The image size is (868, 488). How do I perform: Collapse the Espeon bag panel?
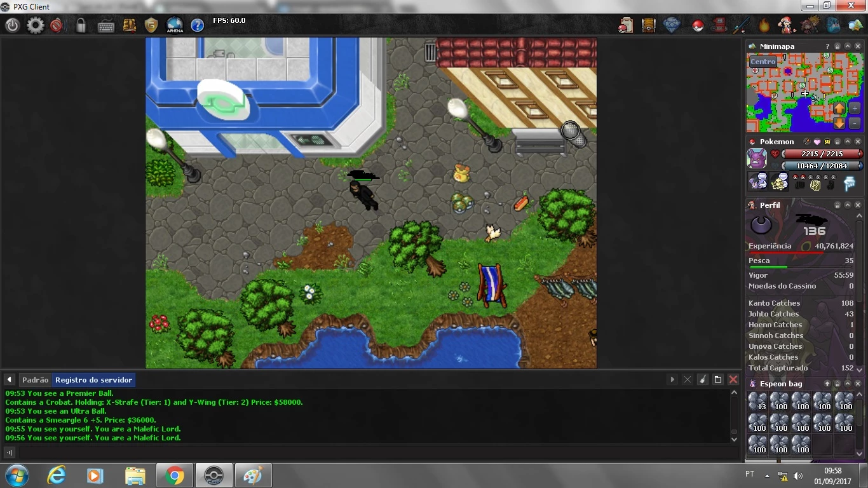click(x=848, y=384)
